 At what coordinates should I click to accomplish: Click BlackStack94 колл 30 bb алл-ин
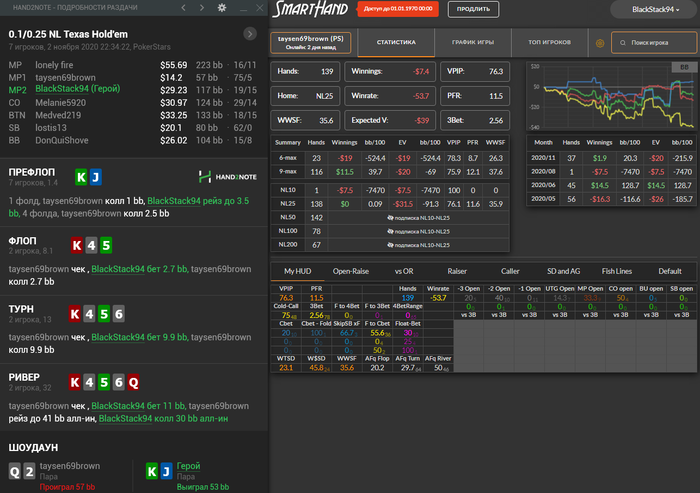point(163,418)
